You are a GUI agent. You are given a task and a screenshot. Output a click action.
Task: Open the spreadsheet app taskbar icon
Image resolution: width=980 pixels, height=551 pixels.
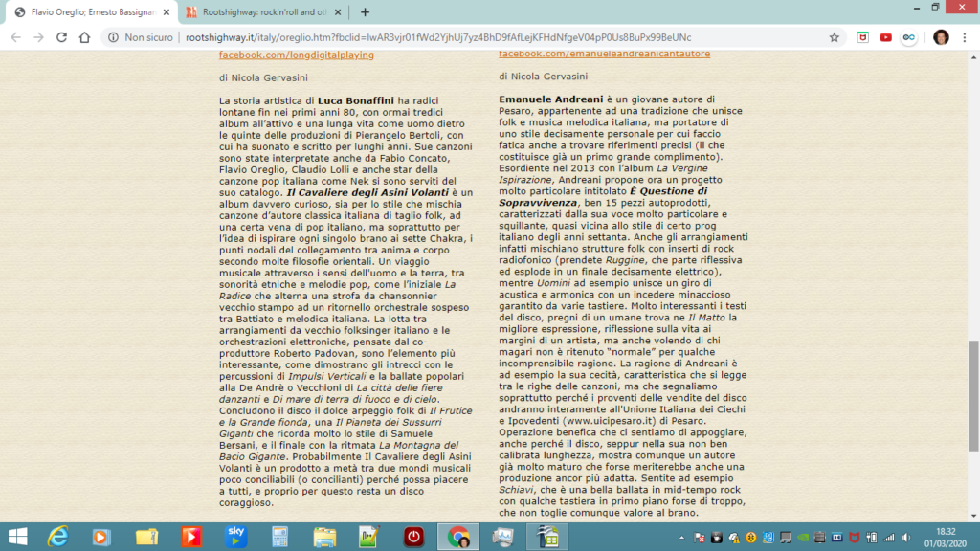point(548,537)
